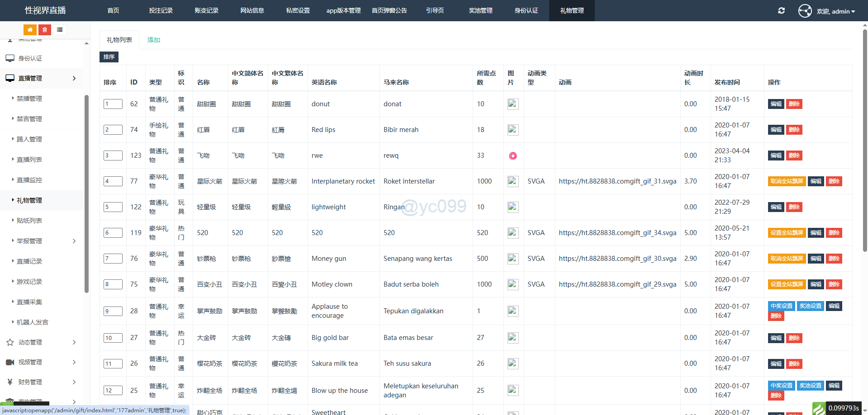Click the 财务管理 yen icon in sidebar
The width and height of the screenshot is (868, 415).
pyautogui.click(x=10, y=382)
